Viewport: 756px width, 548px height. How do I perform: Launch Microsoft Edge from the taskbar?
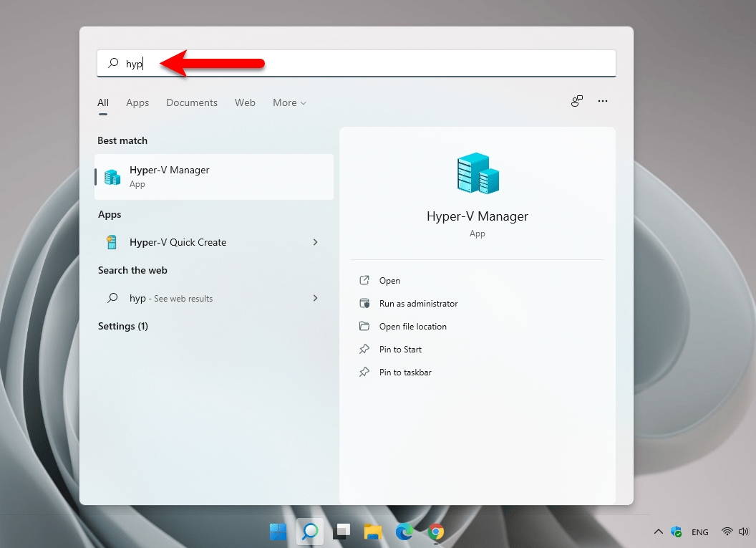(404, 532)
